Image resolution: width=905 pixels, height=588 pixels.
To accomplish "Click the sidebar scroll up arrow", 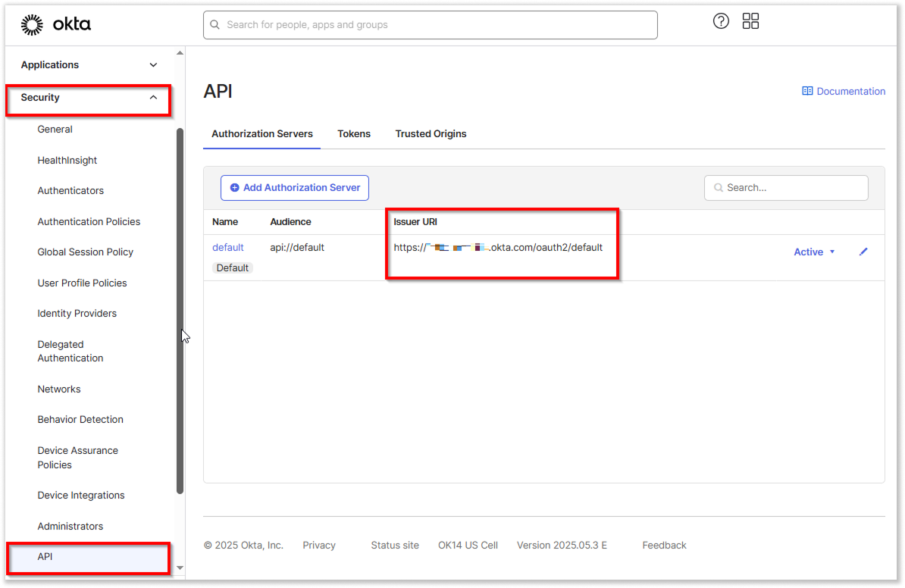I will pos(180,53).
